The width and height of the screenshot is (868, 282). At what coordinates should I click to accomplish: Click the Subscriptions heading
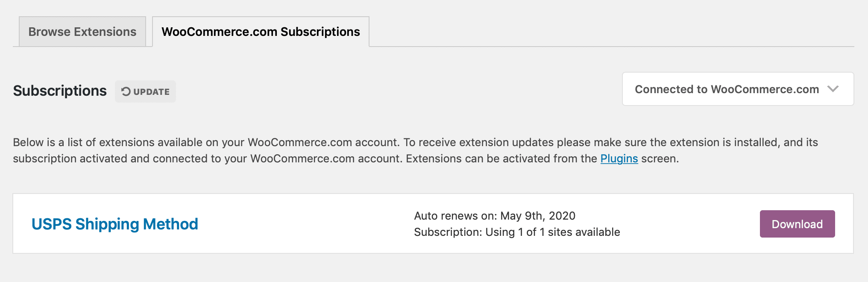(x=60, y=91)
